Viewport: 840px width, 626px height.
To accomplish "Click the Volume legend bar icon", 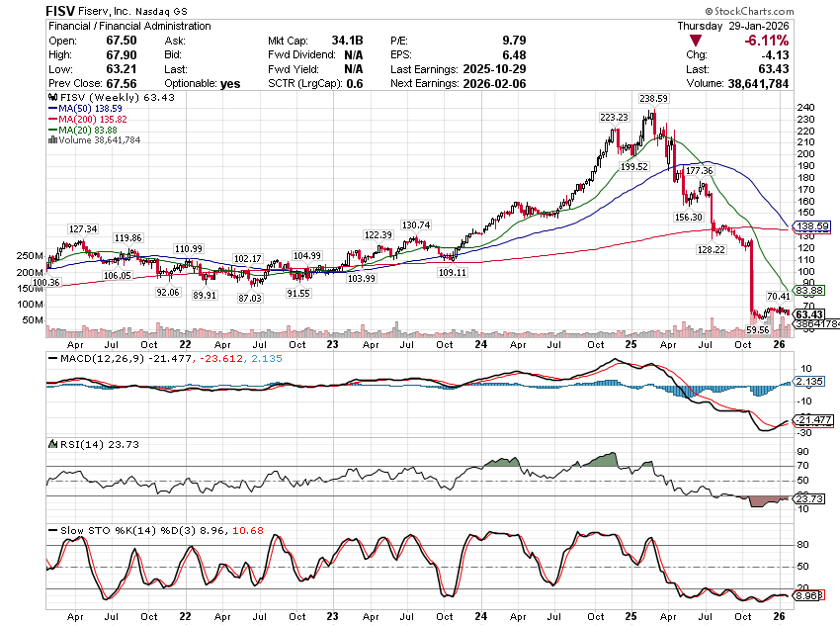I will pos(51,140).
